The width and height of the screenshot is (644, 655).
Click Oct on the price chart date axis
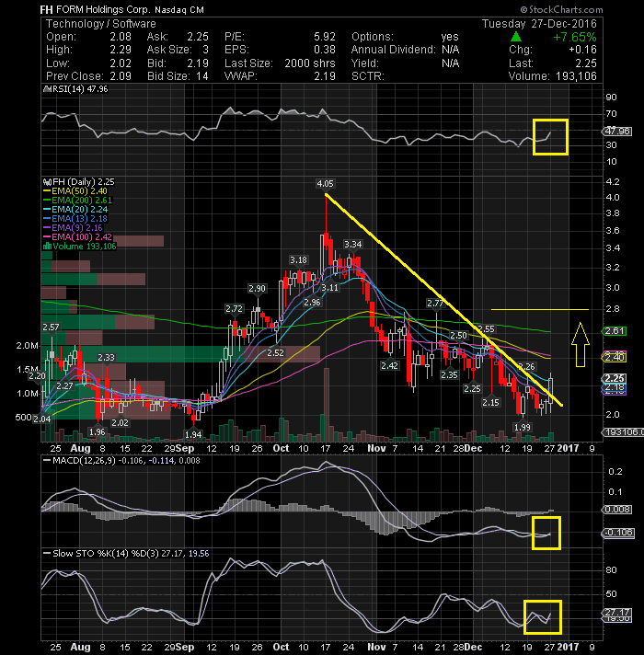coord(282,448)
